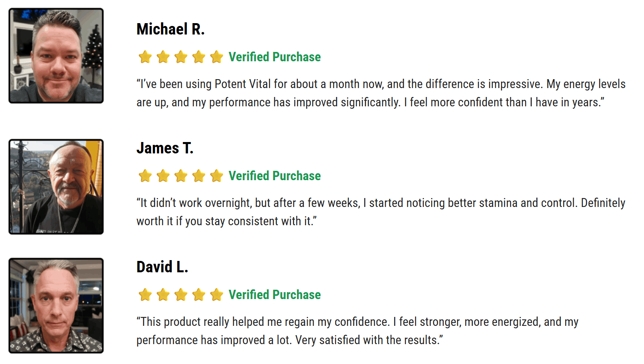
Task: Click the James T. reviewer name
Action: [x=165, y=148]
